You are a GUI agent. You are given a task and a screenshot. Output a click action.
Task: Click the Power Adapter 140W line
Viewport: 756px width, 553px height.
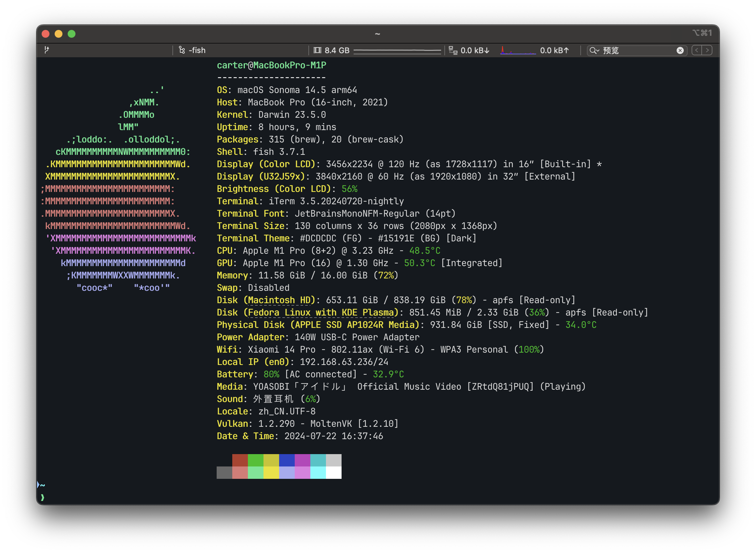click(x=318, y=338)
